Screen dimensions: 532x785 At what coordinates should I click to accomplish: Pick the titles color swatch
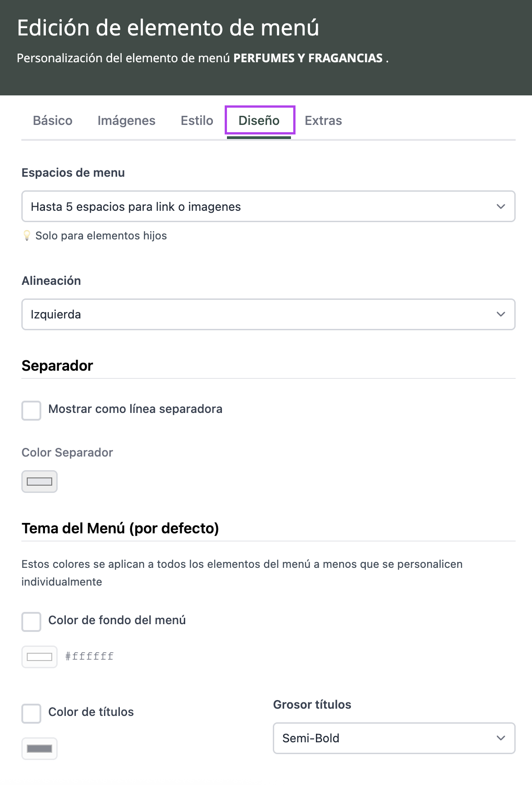pos(39,749)
